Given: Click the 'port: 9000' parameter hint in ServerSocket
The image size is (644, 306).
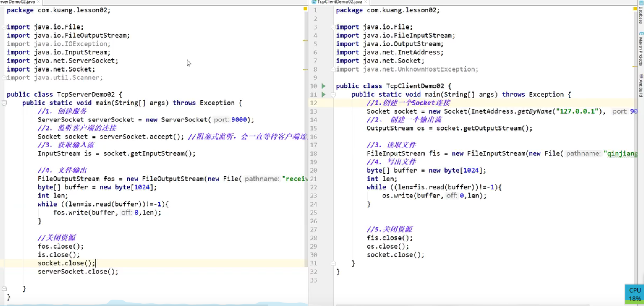Looking at the screenshot, I should tap(230, 120).
